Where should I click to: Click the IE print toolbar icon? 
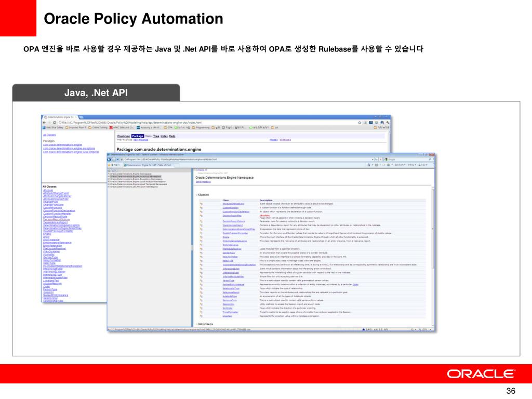click(389, 165)
